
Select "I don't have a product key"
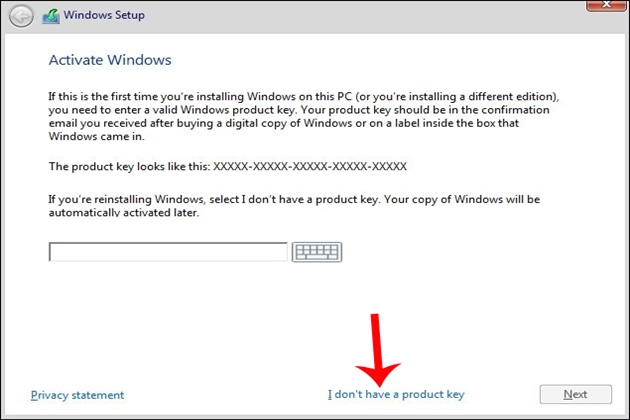pos(396,395)
